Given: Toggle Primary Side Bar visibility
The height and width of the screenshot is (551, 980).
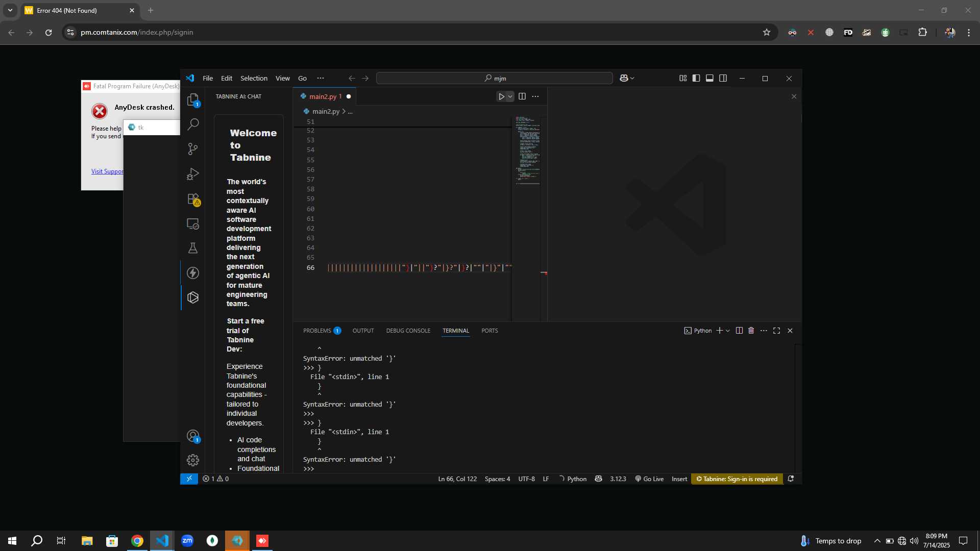Looking at the screenshot, I should [696, 78].
